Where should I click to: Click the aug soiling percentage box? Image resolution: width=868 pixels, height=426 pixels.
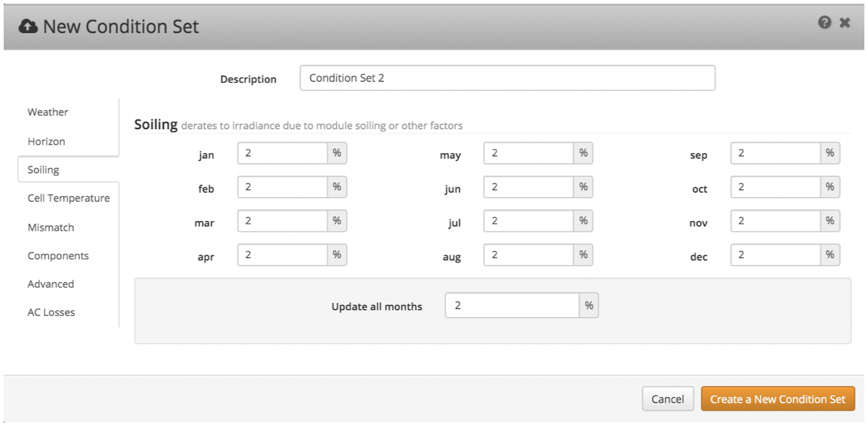(528, 255)
